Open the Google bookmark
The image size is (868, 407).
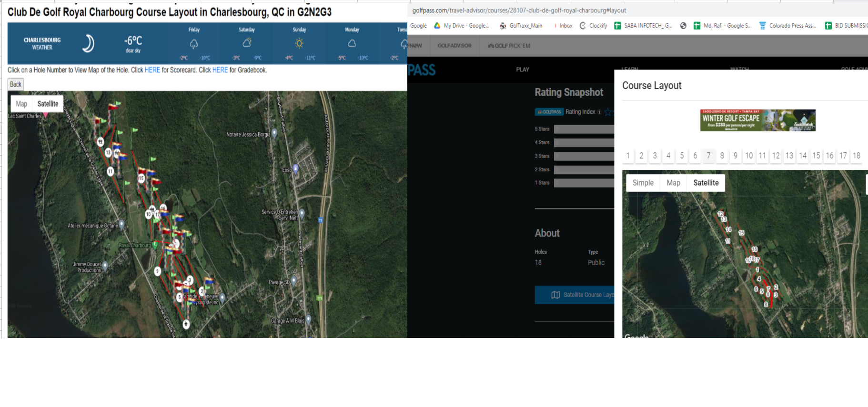pos(418,26)
